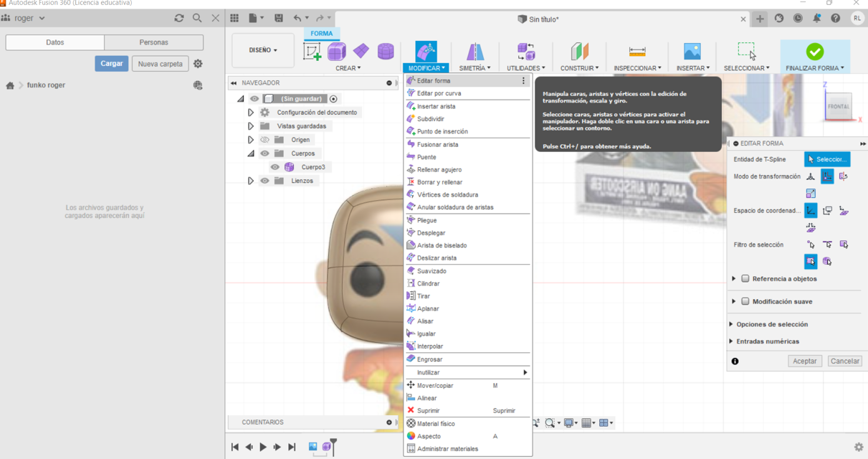
Task: Toggle visibility of (Sin guardar) root component
Action: [254, 99]
